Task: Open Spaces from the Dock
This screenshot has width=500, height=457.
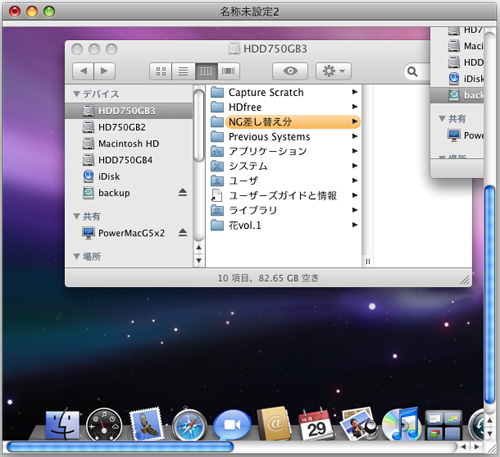Action: tap(443, 425)
